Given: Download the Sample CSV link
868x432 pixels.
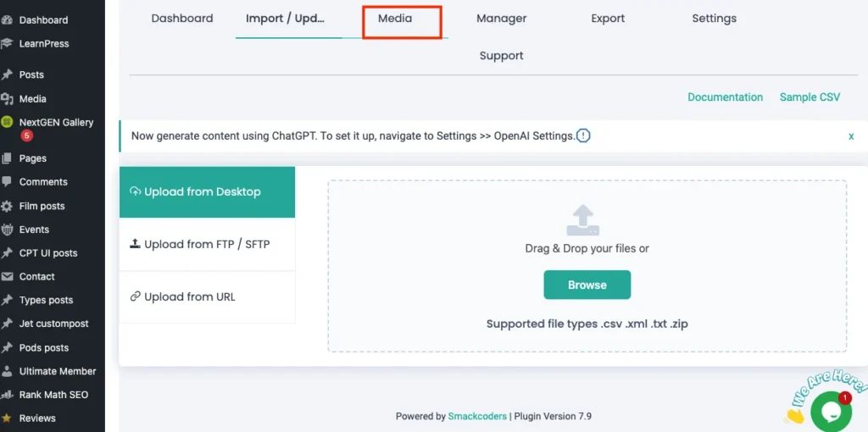Looking at the screenshot, I should tap(810, 97).
